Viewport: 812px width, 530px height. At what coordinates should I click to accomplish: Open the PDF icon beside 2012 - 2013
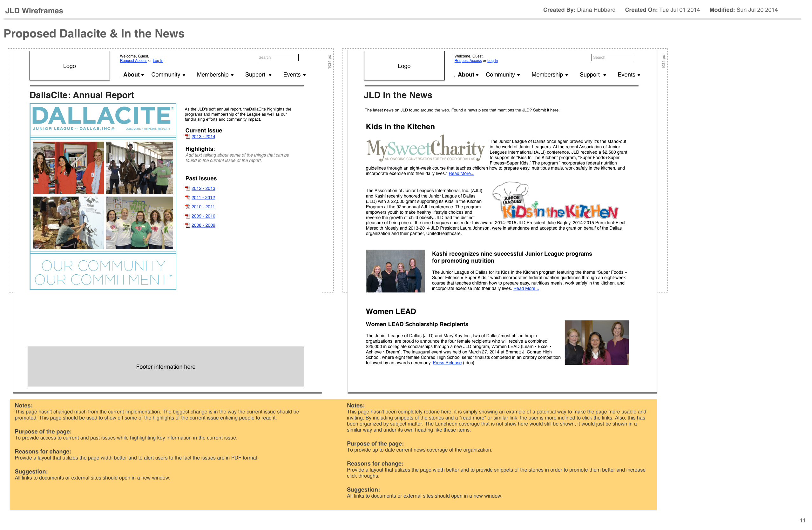[x=187, y=188]
